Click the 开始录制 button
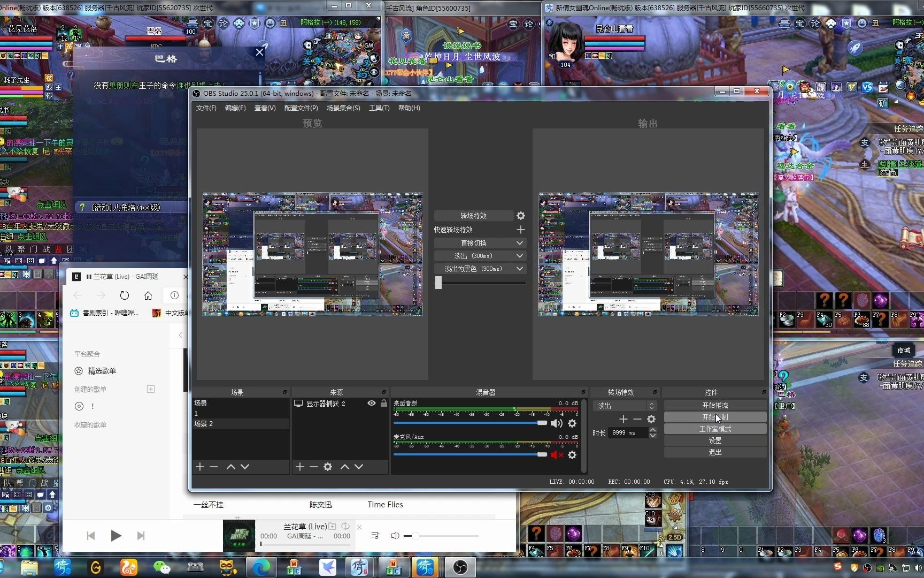 (x=715, y=417)
